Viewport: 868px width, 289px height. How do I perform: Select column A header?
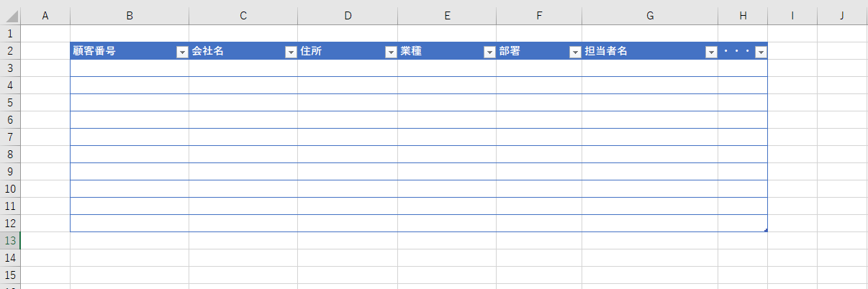(x=45, y=16)
